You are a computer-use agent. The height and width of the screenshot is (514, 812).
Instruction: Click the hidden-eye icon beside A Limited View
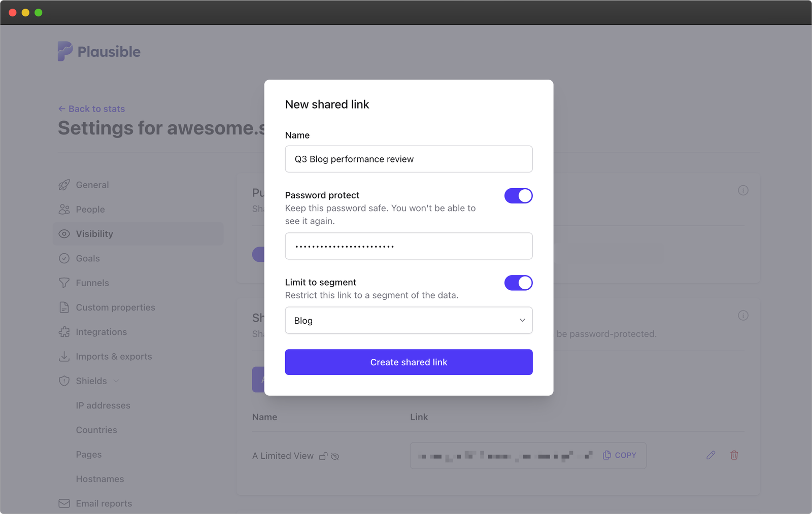tap(335, 456)
